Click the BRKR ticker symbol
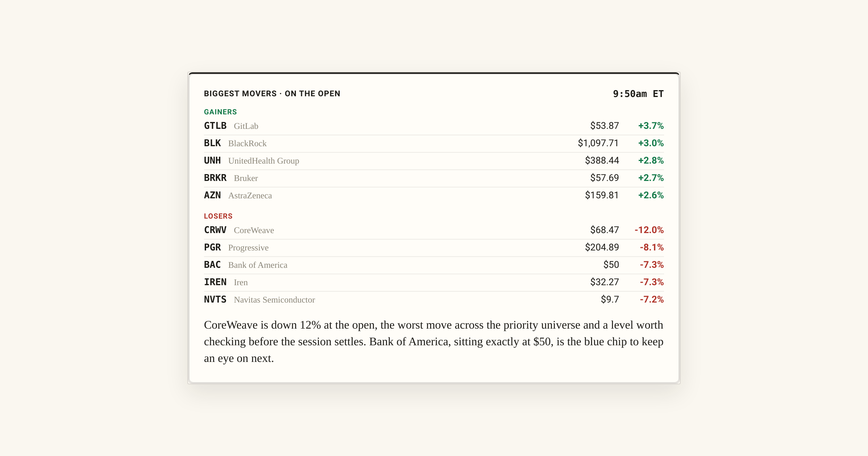This screenshot has width=868, height=456. [x=215, y=178]
